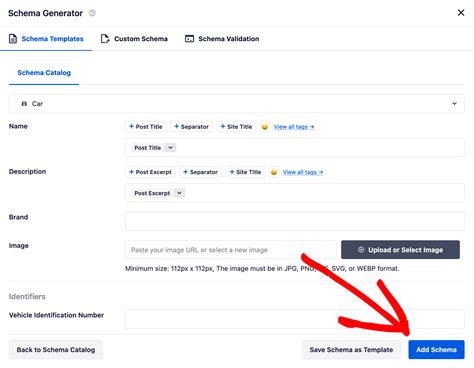Image resolution: width=474 pixels, height=368 pixels.
Task: Select the Schema Catalog sub-tab
Action: point(44,73)
